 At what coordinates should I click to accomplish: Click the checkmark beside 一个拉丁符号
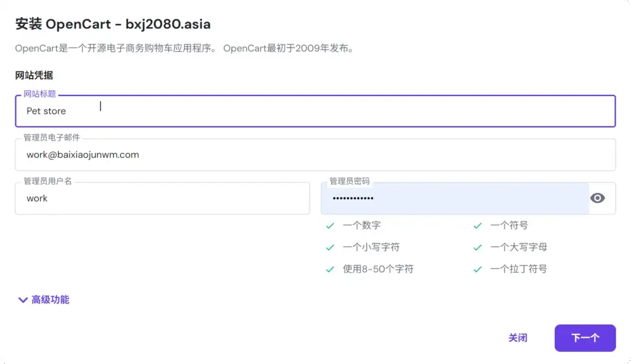tap(478, 269)
